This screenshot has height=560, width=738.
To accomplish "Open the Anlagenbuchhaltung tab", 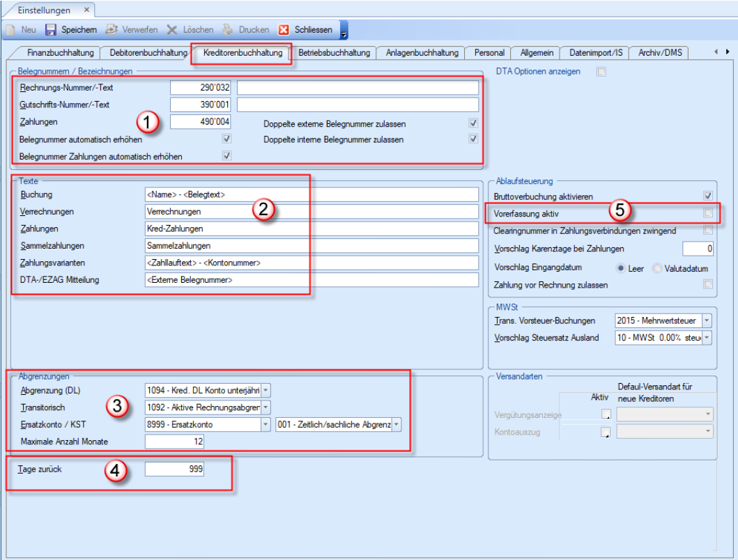I will 422,52.
